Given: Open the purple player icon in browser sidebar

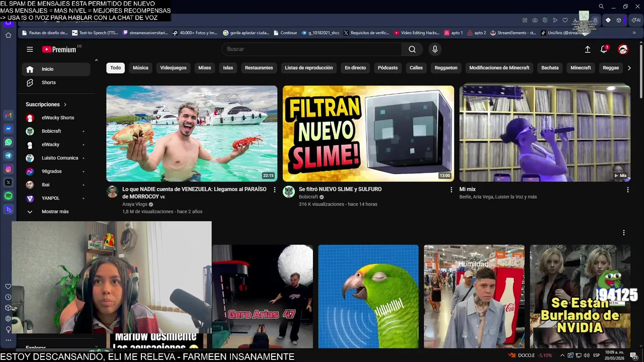Looking at the screenshot, I should click(x=8, y=210).
